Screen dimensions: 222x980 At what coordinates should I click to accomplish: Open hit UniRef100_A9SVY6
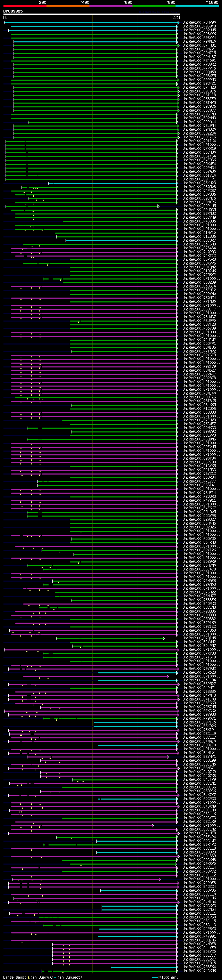tap(199, 34)
